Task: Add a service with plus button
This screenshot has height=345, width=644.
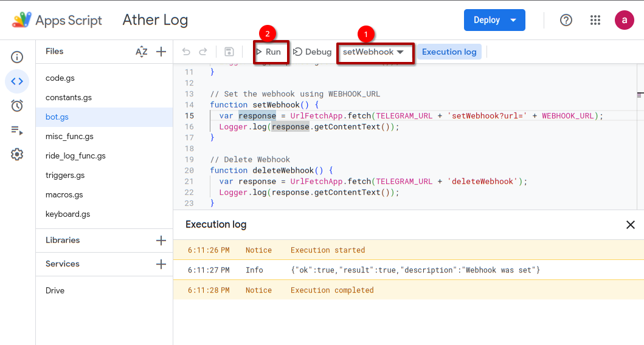Action: coord(161,264)
